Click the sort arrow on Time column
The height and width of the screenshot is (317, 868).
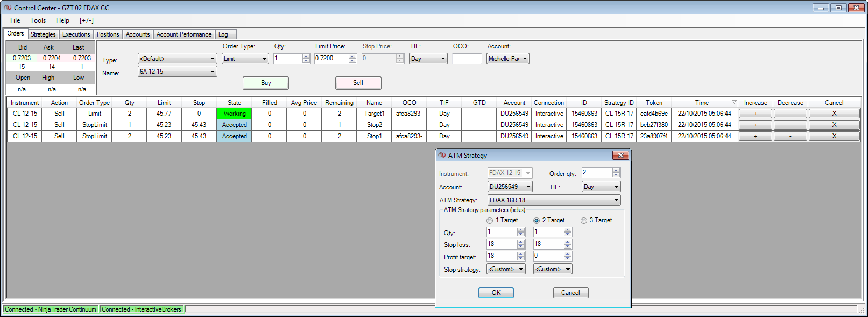[734, 102]
